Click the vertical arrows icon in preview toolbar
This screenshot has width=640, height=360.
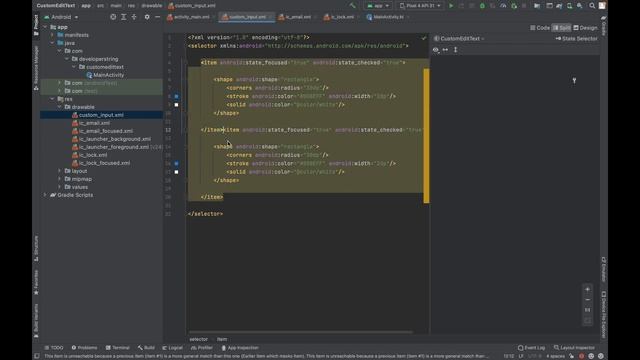coord(456,50)
